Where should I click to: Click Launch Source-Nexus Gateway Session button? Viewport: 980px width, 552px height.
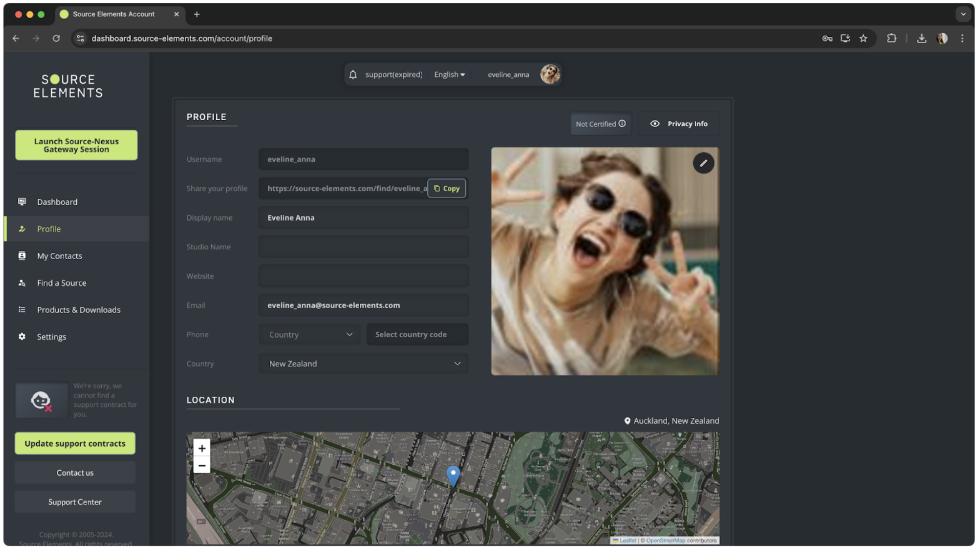tap(76, 145)
